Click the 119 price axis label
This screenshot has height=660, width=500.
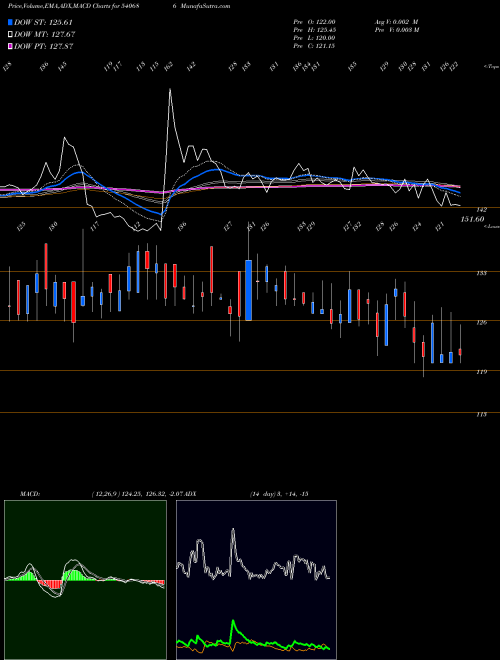click(482, 372)
